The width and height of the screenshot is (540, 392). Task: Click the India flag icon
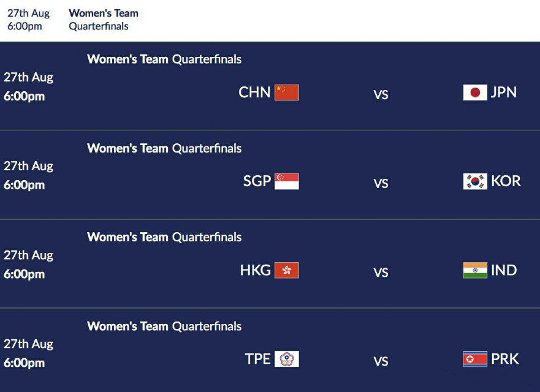475,270
